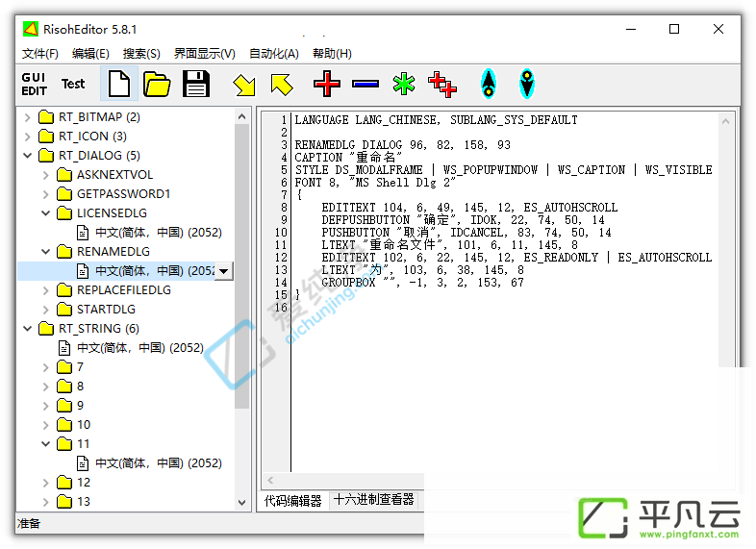The width and height of the screenshot is (756, 549).
Task: Collapse the LICENSEDLG node
Action: click(46, 213)
